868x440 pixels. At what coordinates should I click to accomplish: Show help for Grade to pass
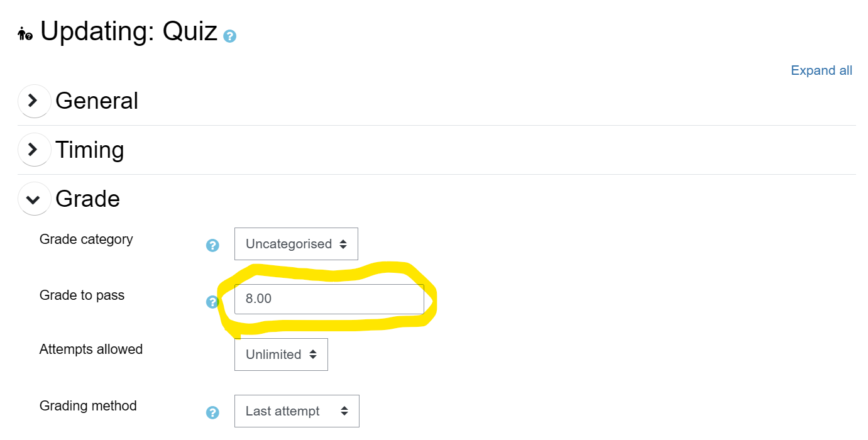pos(212,302)
